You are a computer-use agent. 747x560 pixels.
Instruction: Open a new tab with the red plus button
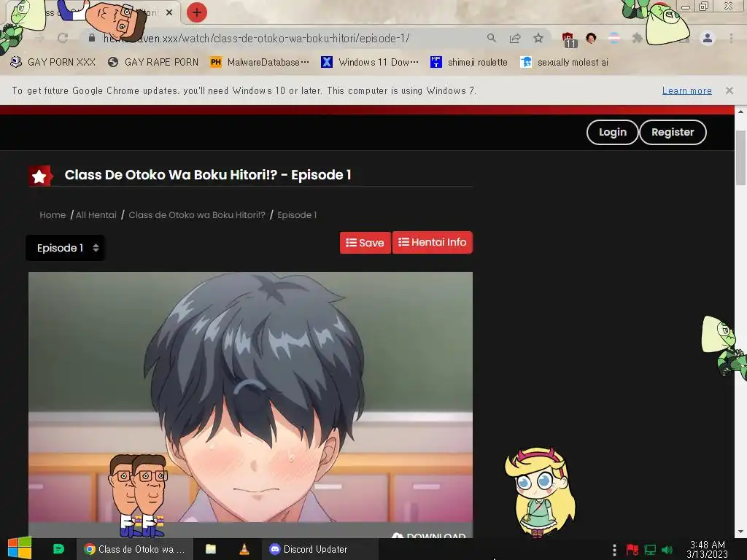tap(197, 12)
